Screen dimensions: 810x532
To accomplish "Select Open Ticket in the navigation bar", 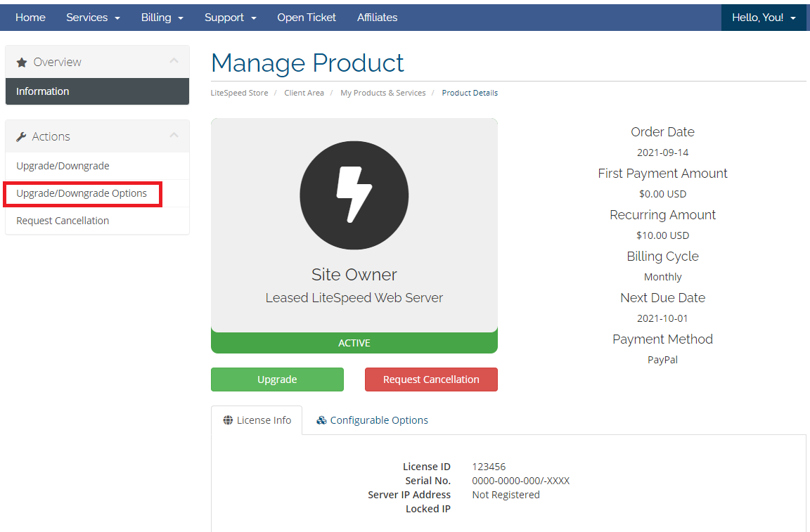I will coord(307,18).
